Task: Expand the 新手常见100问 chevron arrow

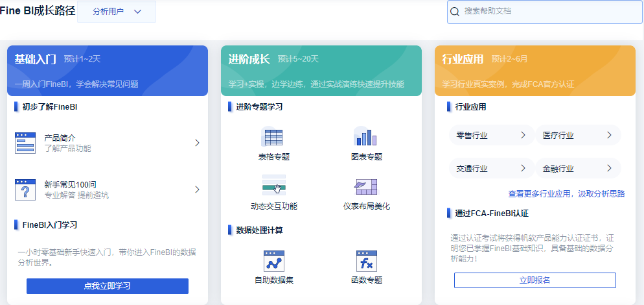Action: tap(197, 189)
